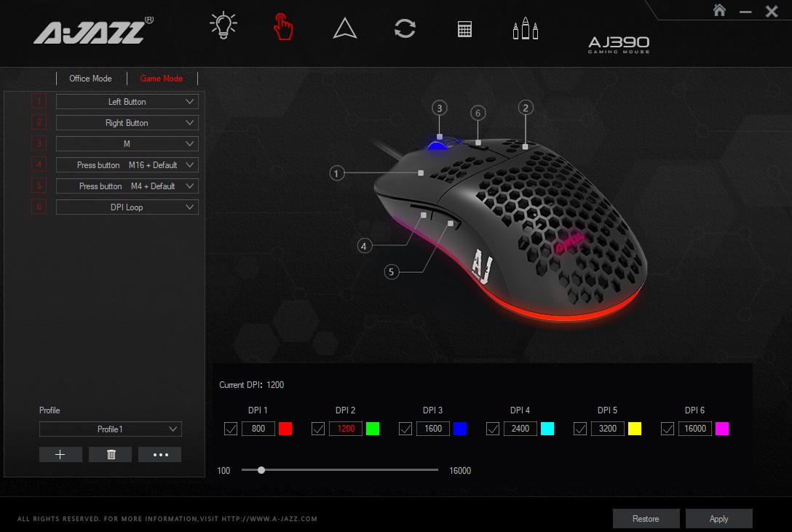Select the button assignment hand icon
792x532 pixels.
283,25
